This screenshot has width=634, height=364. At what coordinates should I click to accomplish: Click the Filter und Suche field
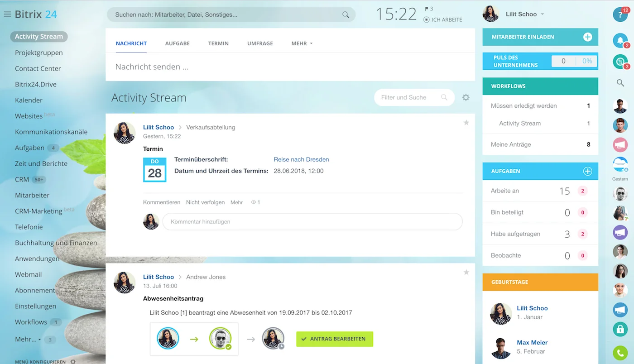point(414,97)
